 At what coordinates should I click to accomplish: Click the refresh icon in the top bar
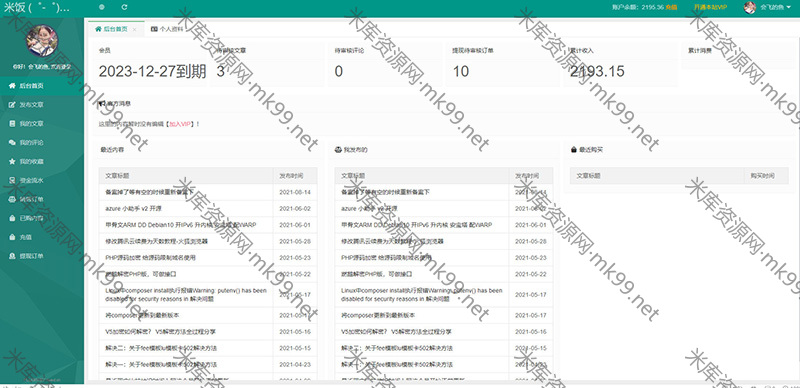[124, 7]
